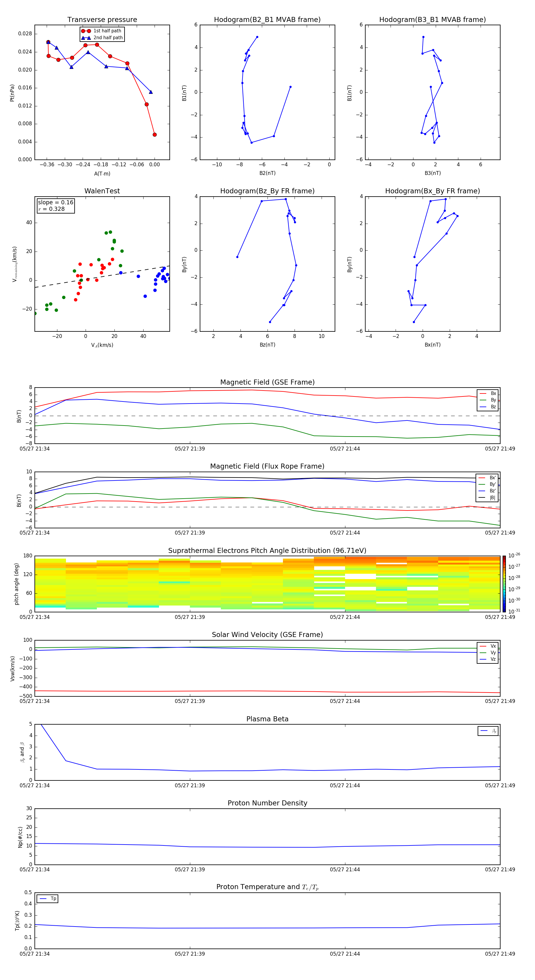Click '05/27 21:49' under Plasma Beta plot
The width and height of the screenshot is (535, 980).
coord(500,785)
